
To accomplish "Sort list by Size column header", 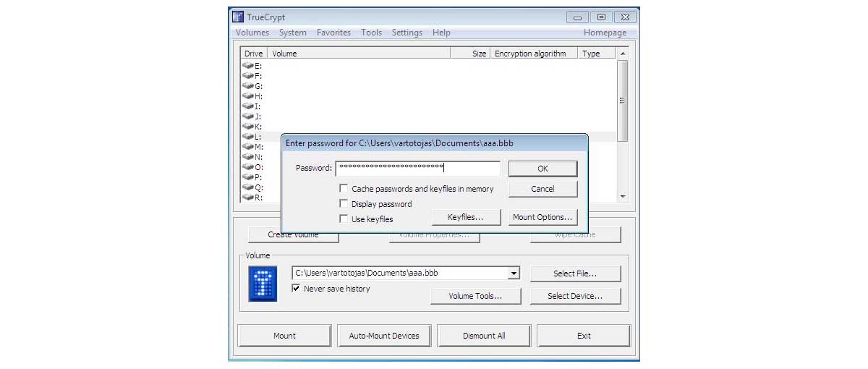I will pos(470,54).
